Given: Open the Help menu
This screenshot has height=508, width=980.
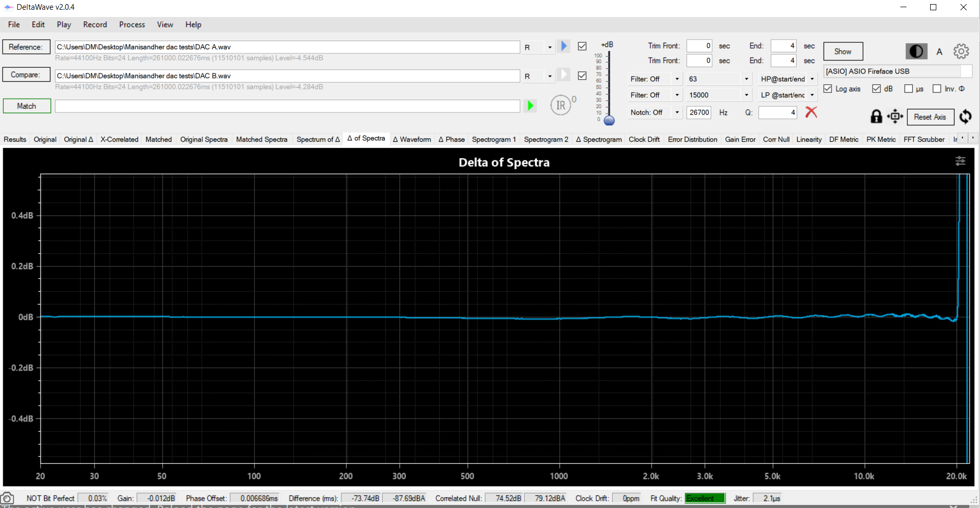Looking at the screenshot, I should point(193,25).
